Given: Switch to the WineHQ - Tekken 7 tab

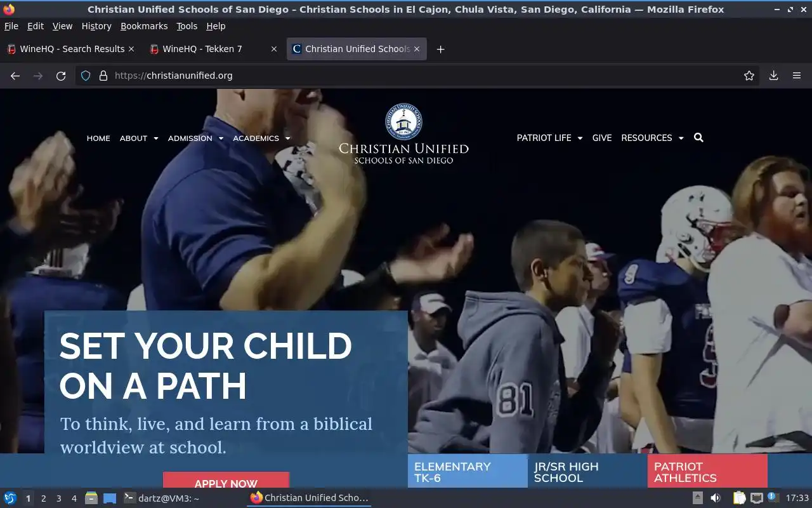Looking at the screenshot, I should pyautogui.click(x=214, y=49).
